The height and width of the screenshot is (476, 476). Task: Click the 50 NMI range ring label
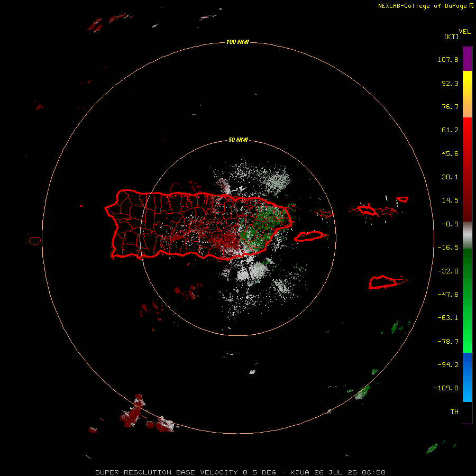click(238, 140)
